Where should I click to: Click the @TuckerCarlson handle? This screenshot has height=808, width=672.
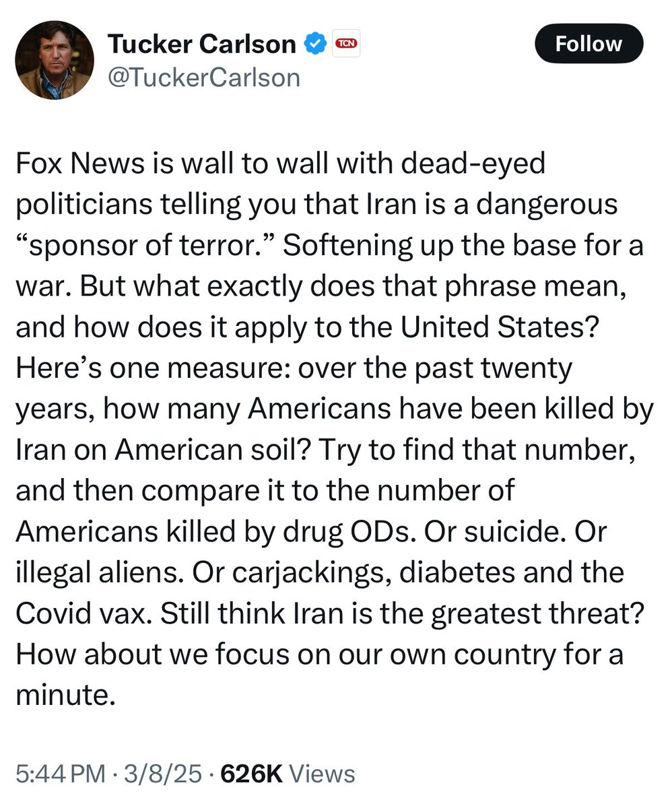click(x=204, y=78)
